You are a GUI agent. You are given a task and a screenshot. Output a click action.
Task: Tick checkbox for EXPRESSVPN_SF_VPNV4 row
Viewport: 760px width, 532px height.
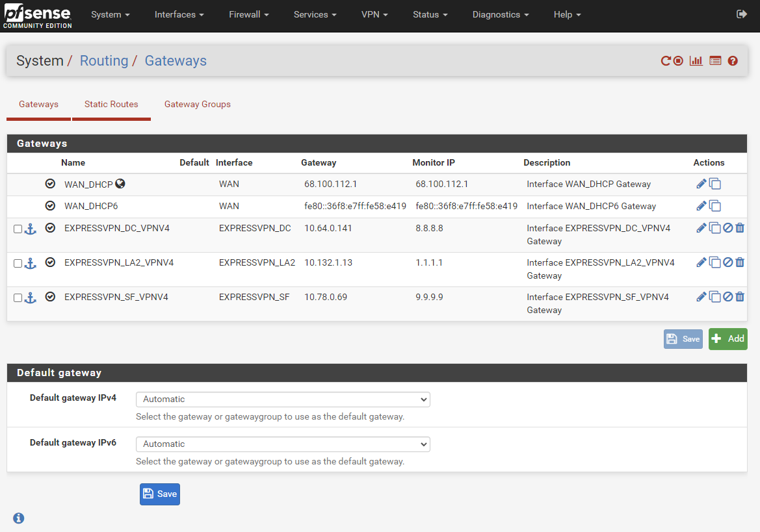[x=18, y=298]
